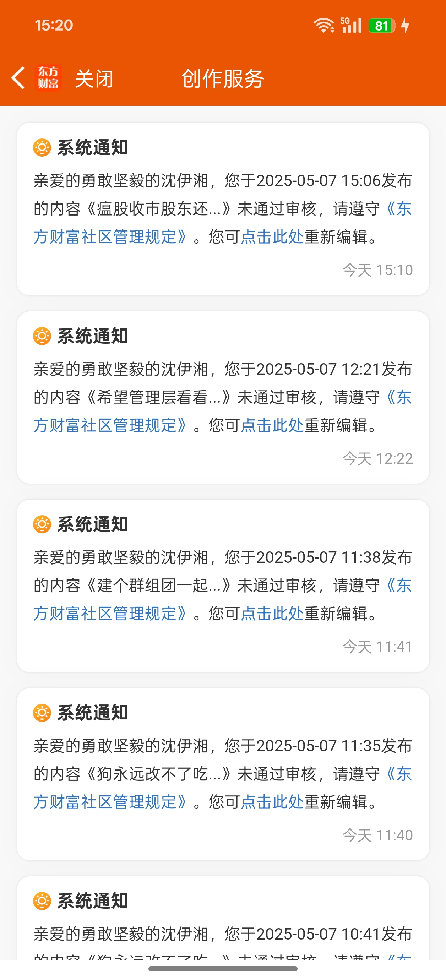Tap the 今天 15:10 timestamp
The height and width of the screenshot is (980, 446).
pyautogui.click(x=377, y=270)
